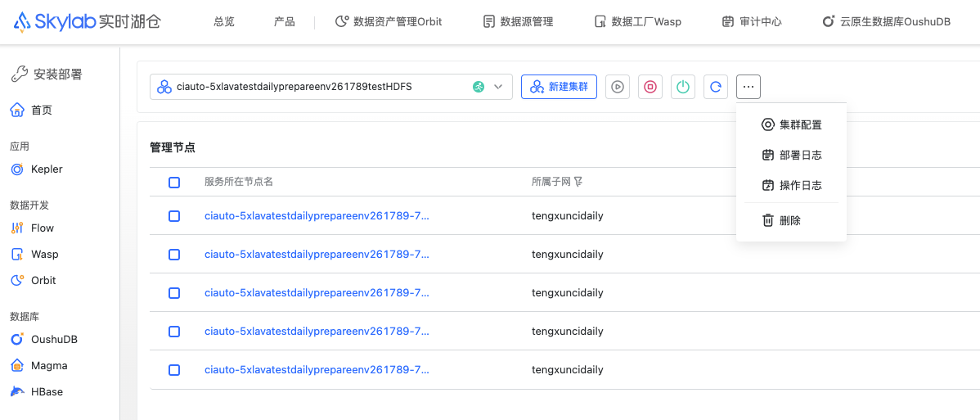Click the OushuDB sidebar icon
Image resolution: width=980 pixels, height=420 pixels.
pyautogui.click(x=17, y=339)
